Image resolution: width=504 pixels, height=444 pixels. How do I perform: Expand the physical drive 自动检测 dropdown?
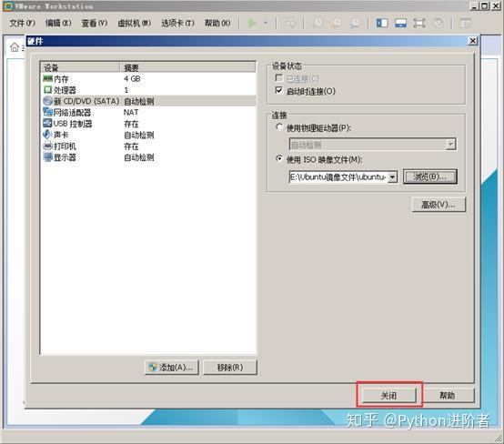pos(450,145)
